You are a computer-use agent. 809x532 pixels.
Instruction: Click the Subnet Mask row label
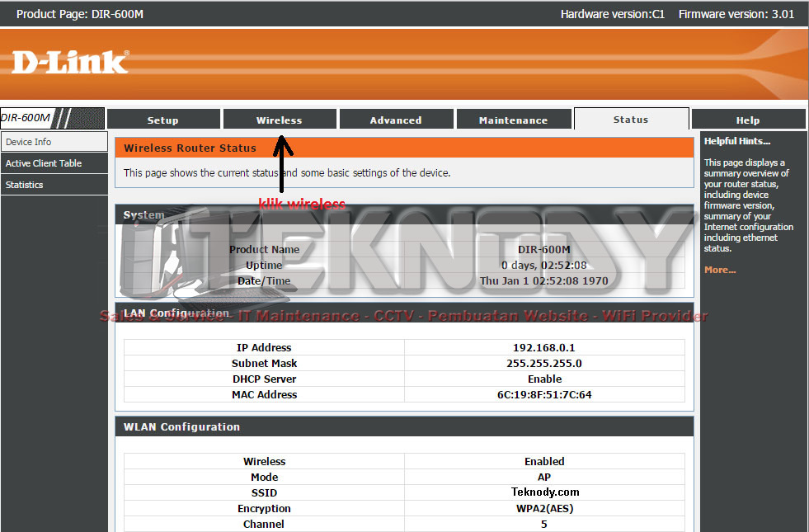(x=264, y=363)
